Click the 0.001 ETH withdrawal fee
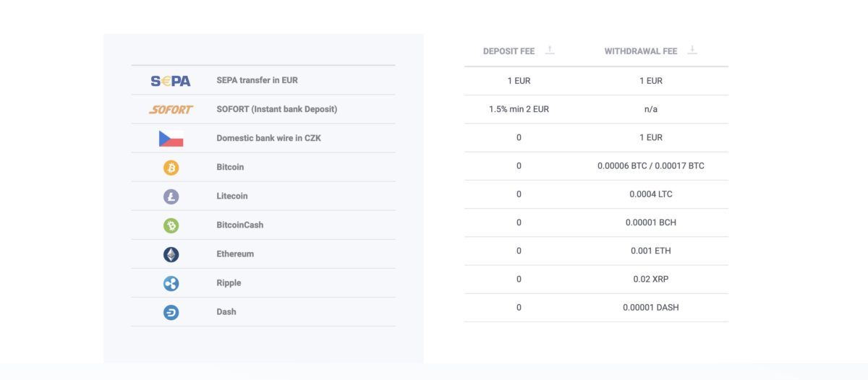 651,251
